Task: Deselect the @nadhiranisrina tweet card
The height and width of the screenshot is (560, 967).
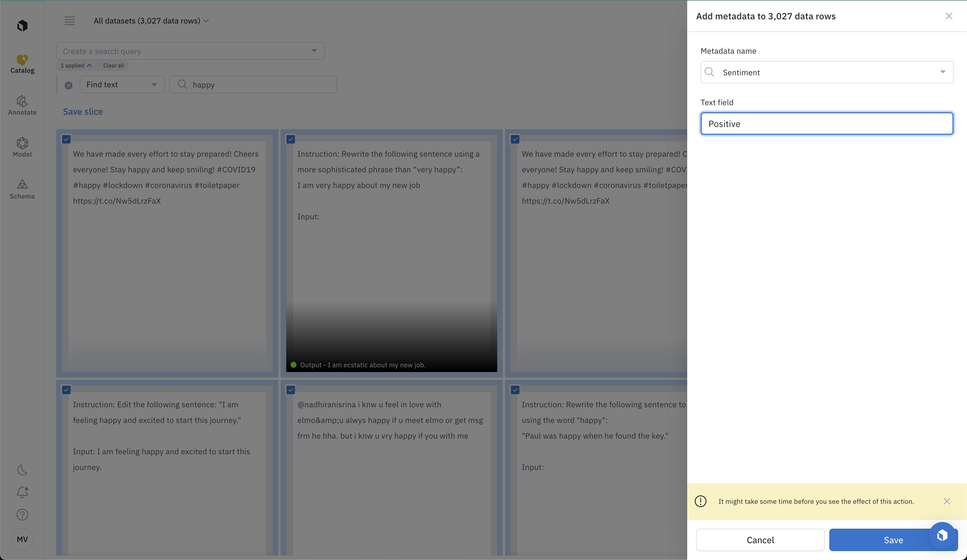Action: click(290, 390)
